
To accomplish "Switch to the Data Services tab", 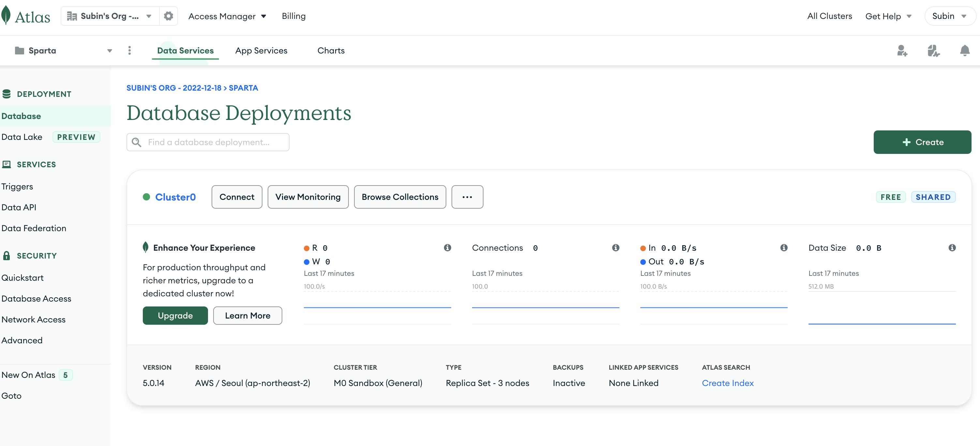I will click(x=185, y=51).
